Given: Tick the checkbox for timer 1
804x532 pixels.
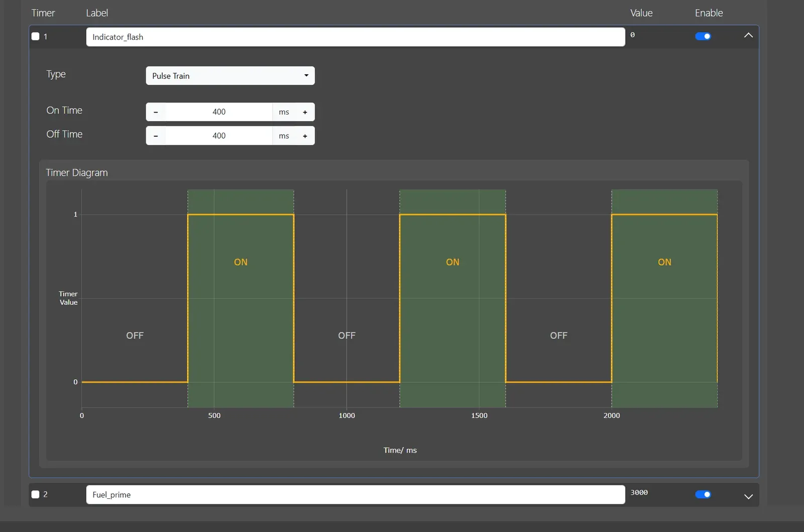Looking at the screenshot, I should pyautogui.click(x=35, y=36).
